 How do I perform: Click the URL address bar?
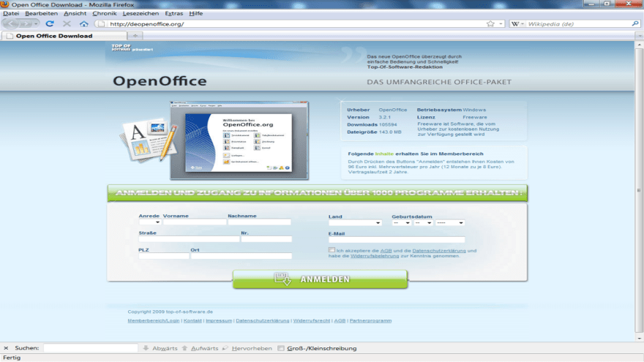tap(296, 24)
